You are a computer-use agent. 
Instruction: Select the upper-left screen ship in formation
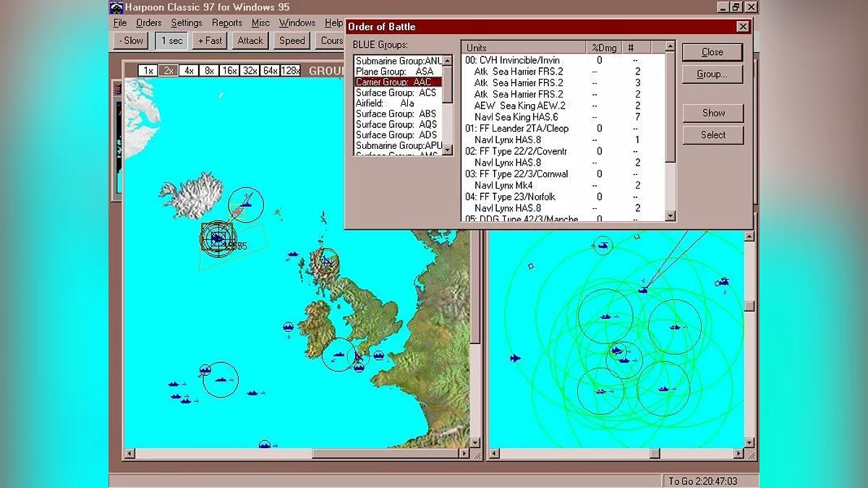coord(605,316)
